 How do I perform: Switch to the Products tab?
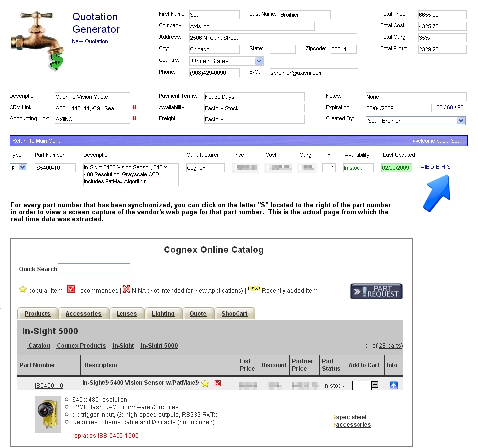[x=37, y=313]
